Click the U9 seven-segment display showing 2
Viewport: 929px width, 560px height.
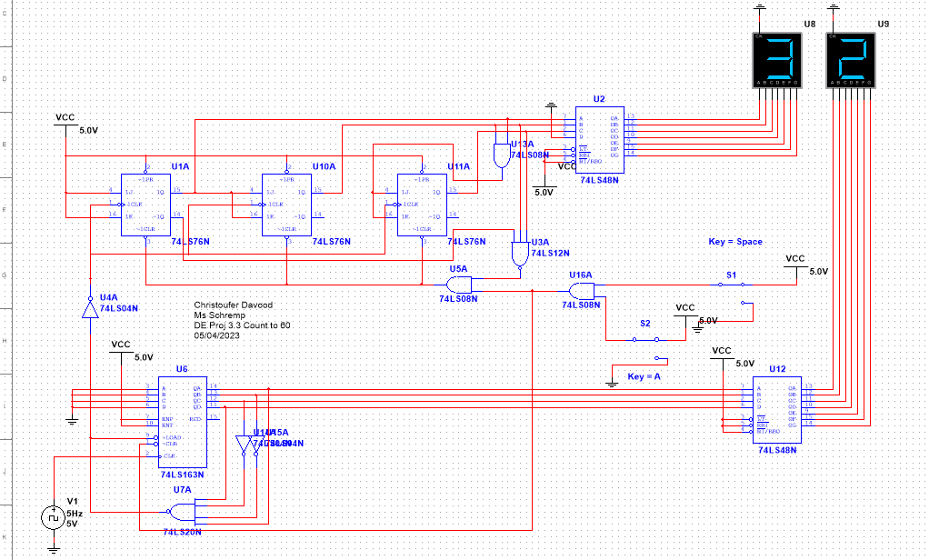click(850, 59)
